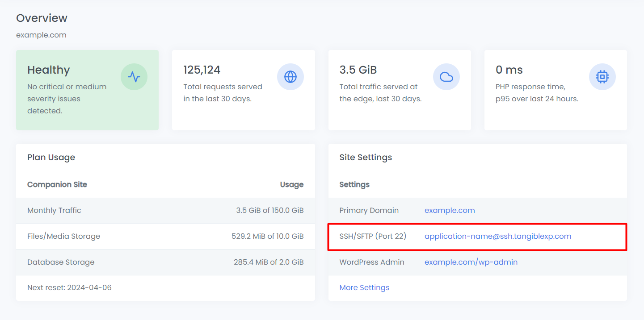This screenshot has width=644, height=320.
Task: Click the globe icon for total requests
Action: [290, 77]
